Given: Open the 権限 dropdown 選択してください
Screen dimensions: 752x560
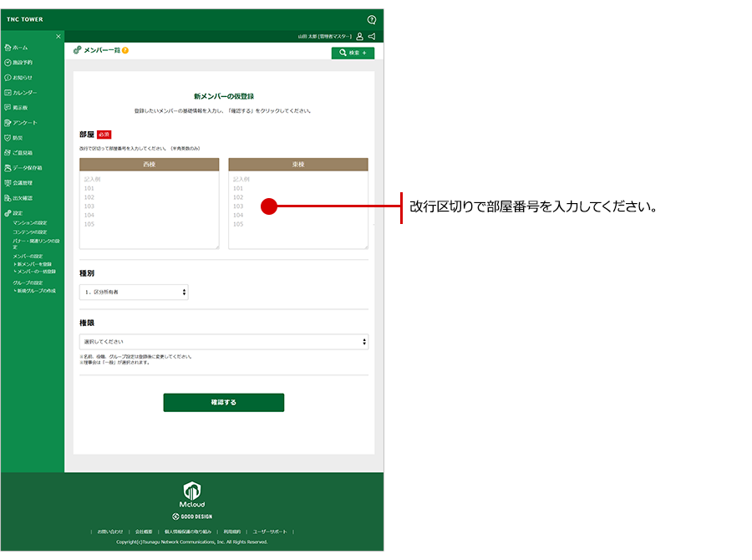Looking at the screenshot, I should (x=223, y=342).
